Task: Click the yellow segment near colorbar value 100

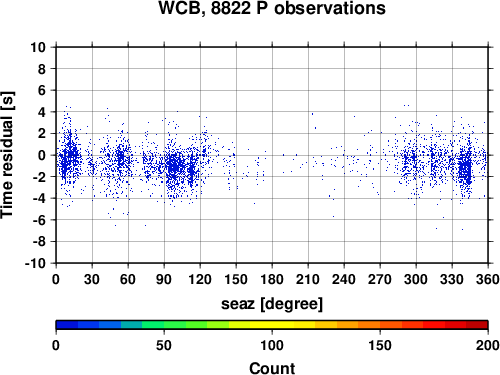Action: (x=272, y=324)
